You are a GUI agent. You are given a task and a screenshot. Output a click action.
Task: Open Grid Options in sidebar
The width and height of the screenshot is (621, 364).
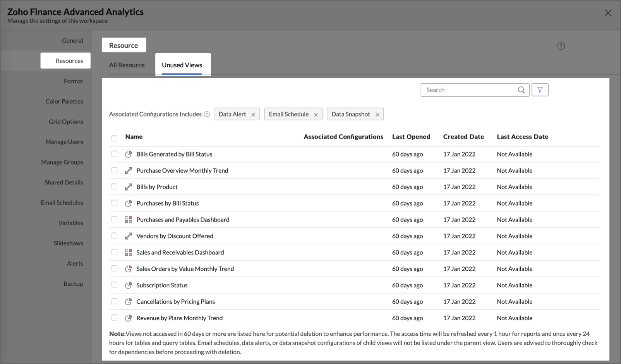[66, 122]
